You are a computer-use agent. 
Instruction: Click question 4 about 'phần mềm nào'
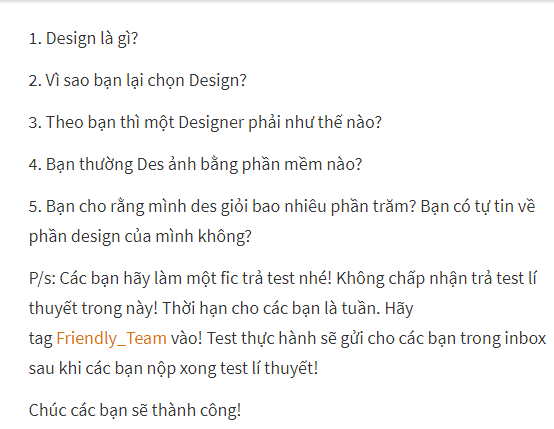[x=195, y=164]
